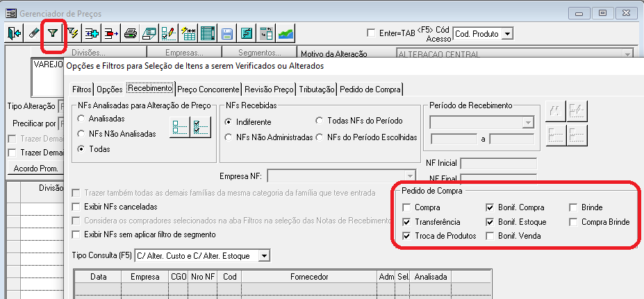Select NFs Não Analisadas radio option
The width and height of the screenshot is (644, 299).
pos(81,134)
